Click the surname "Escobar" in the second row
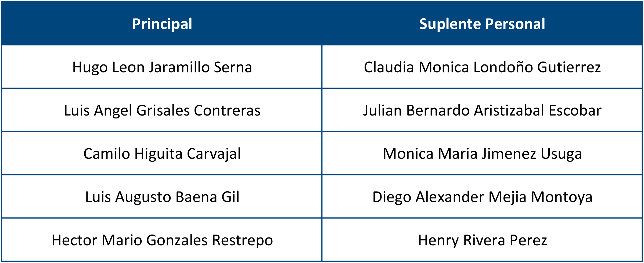This screenshot has width=644, height=263. pyautogui.click(x=575, y=110)
